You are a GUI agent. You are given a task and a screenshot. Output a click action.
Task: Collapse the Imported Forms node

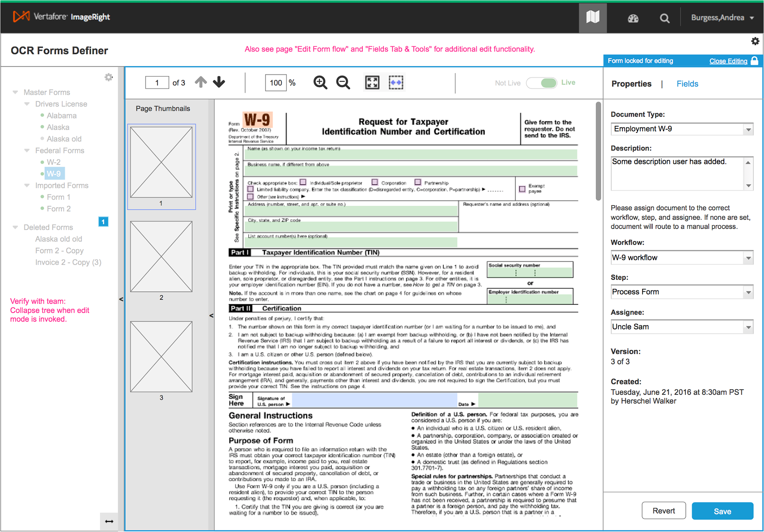tap(27, 185)
